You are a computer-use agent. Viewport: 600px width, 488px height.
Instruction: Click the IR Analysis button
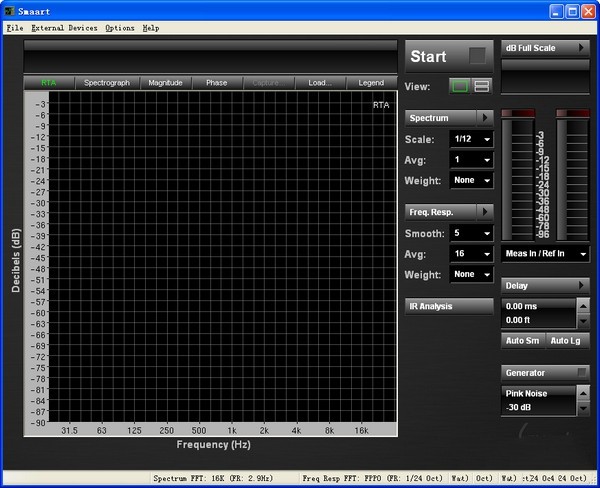pyautogui.click(x=449, y=306)
